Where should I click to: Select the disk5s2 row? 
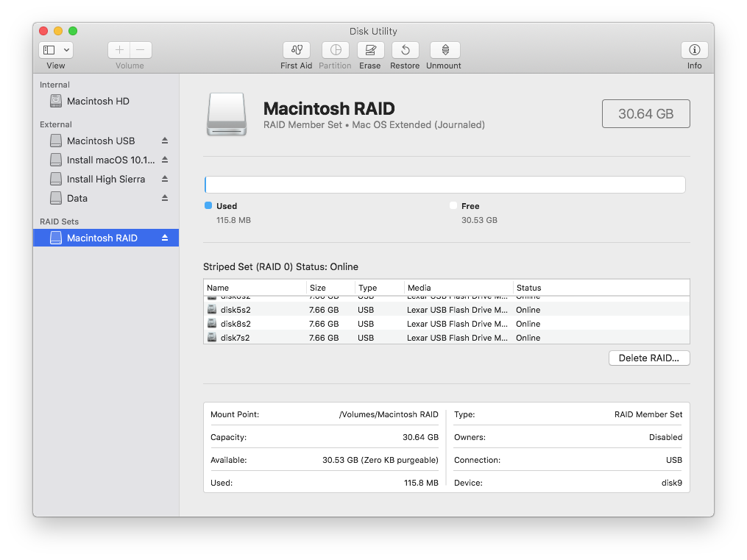click(447, 310)
